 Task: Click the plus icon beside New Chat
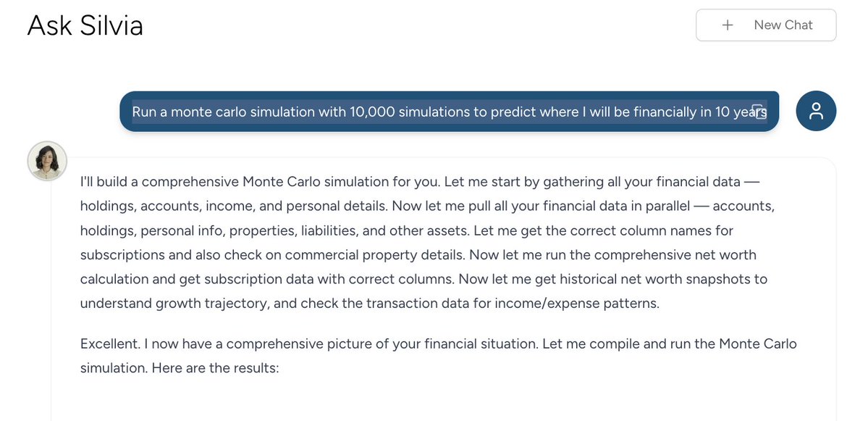click(728, 25)
